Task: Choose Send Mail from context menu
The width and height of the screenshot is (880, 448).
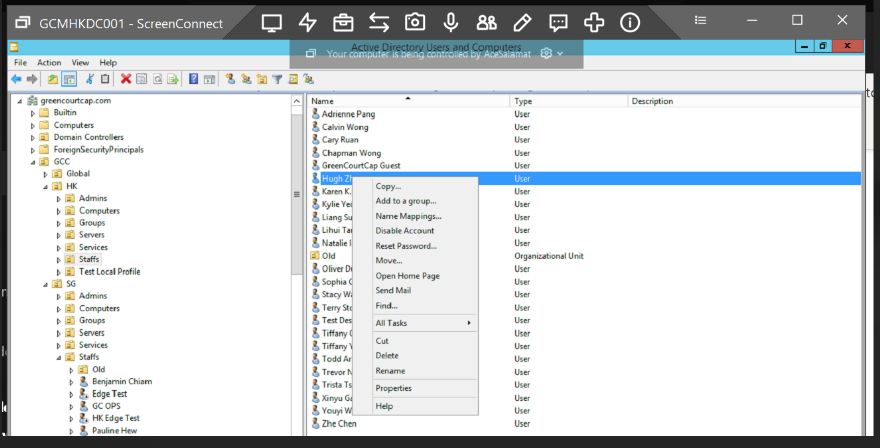Action: point(415,290)
